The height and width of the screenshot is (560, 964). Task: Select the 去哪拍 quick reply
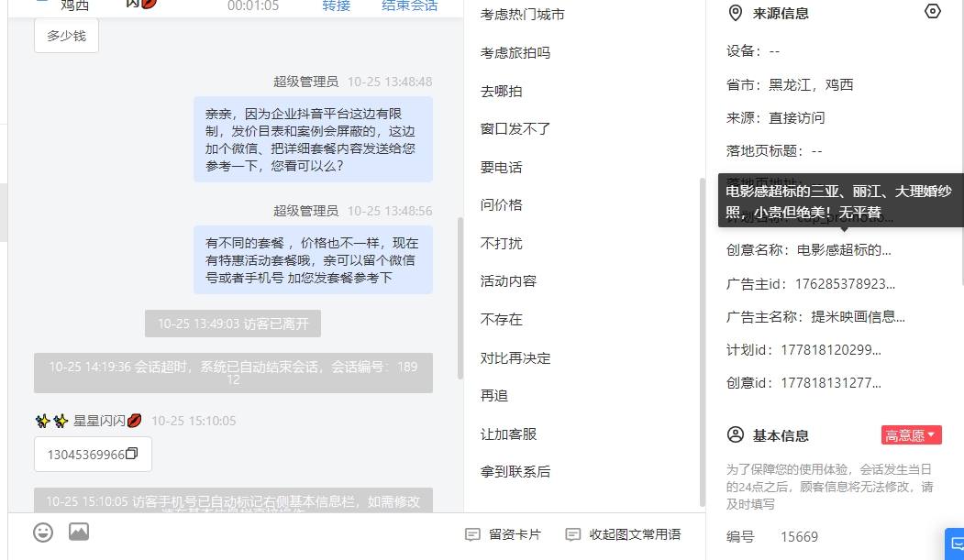(x=501, y=92)
